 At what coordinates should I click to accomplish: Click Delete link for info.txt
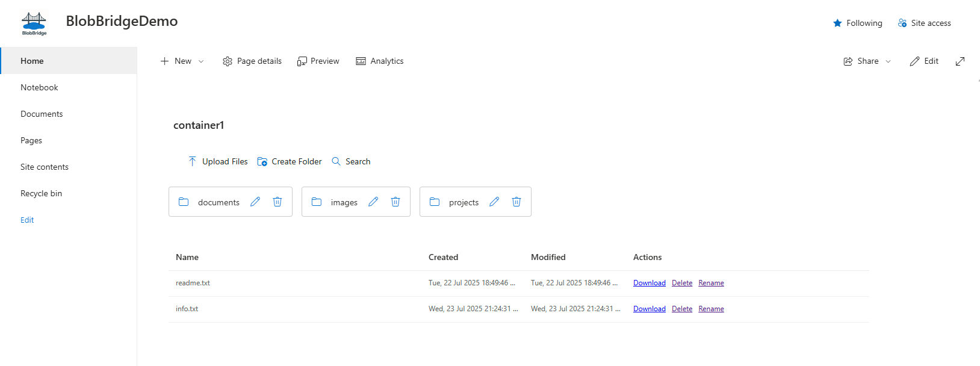(681, 309)
